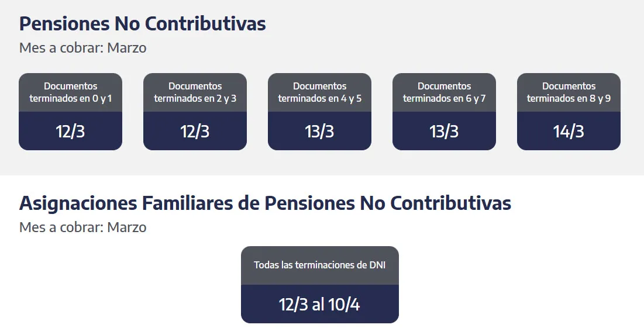
Task: Click the 'Pensiones No Contributivas' top heading
Action: coord(142,23)
